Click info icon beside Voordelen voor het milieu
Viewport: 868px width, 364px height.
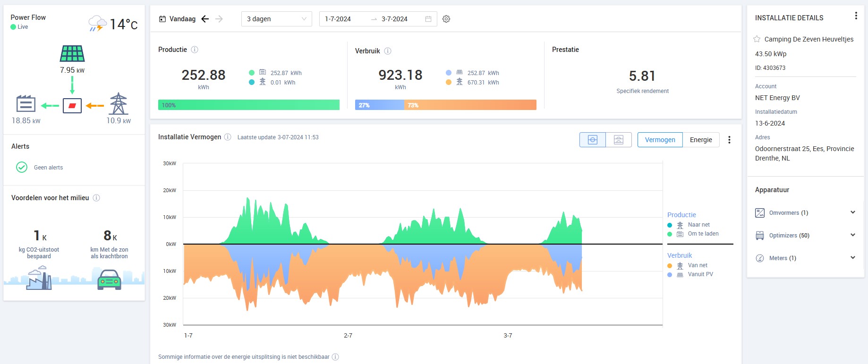tap(96, 198)
